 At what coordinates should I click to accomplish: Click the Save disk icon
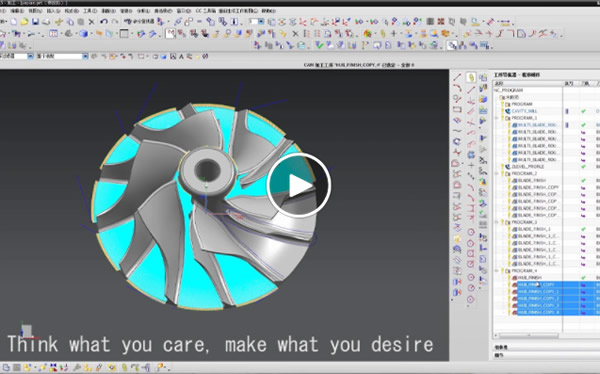(35, 22)
